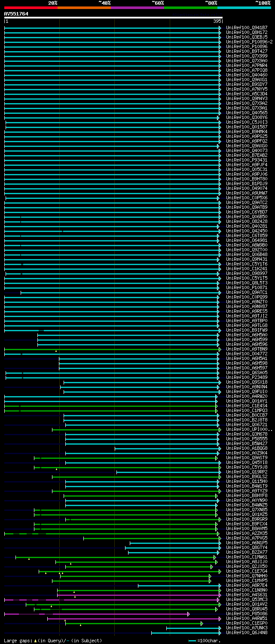The image size is (275, 644).
Task: Select the truncated UniRef100_UPI000.. label
Action: [x=249, y=429]
